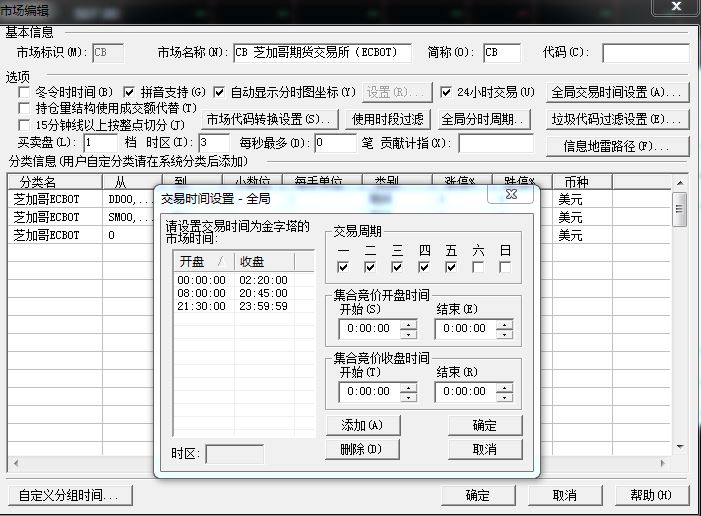Viewport: 701px width, 516px height.
Task: Uncheck the 一 (Monday) trading day checkbox
Action: 343,267
